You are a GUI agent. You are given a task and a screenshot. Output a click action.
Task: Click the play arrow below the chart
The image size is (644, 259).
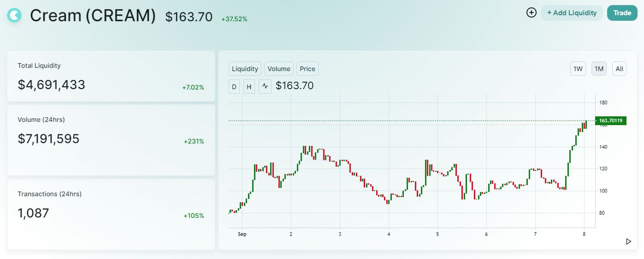[x=628, y=241]
